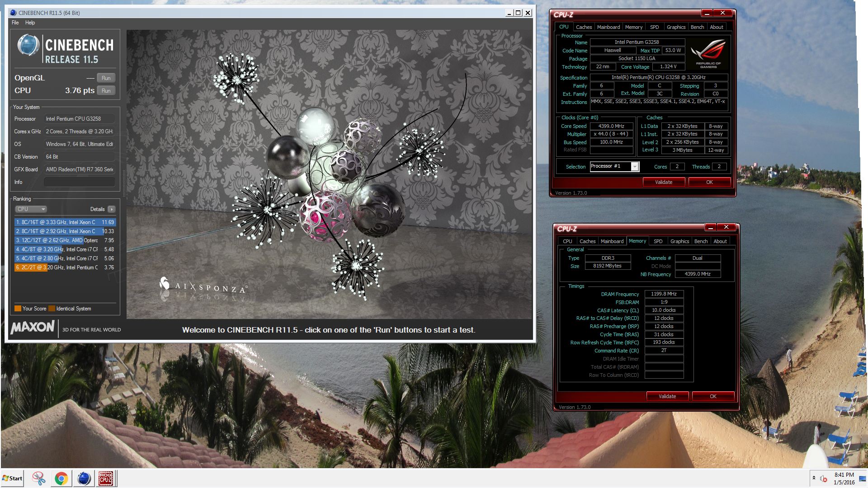Click OK in upper CPU-Z window
This screenshot has height=488, width=868.
pyautogui.click(x=709, y=182)
